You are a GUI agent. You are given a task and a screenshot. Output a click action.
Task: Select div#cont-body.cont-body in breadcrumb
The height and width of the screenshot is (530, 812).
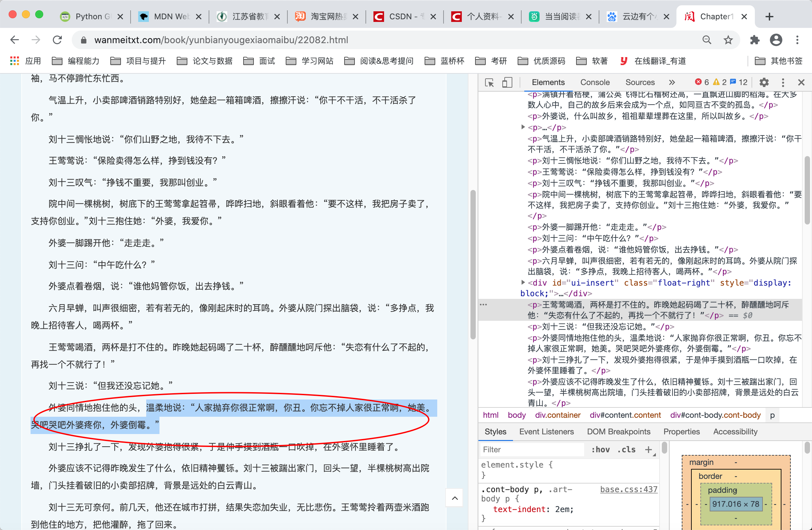click(715, 415)
